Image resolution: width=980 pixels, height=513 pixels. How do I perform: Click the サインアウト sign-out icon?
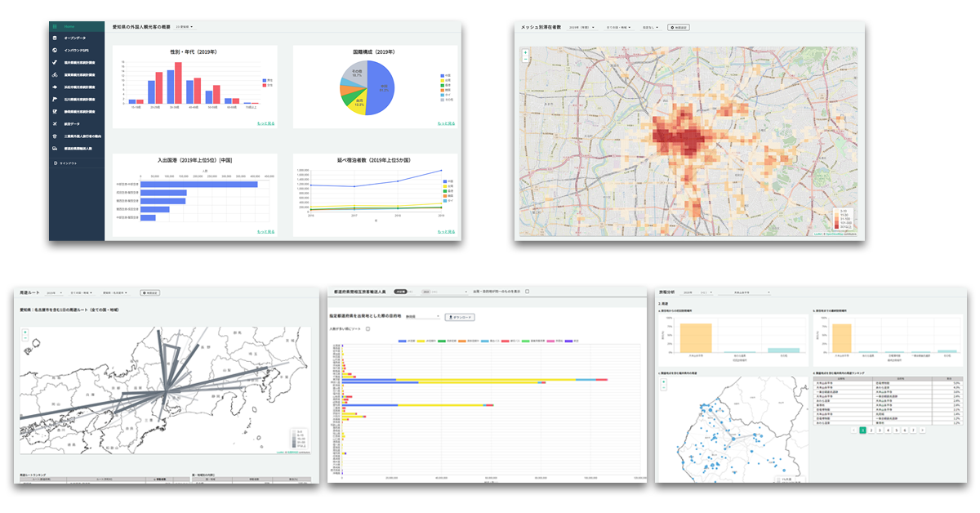[55, 164]
